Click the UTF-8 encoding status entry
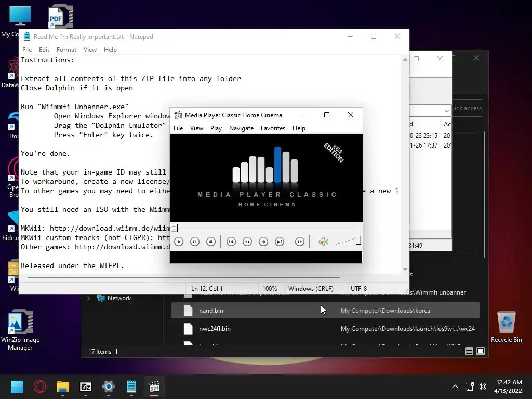 [x=358, y=289]
